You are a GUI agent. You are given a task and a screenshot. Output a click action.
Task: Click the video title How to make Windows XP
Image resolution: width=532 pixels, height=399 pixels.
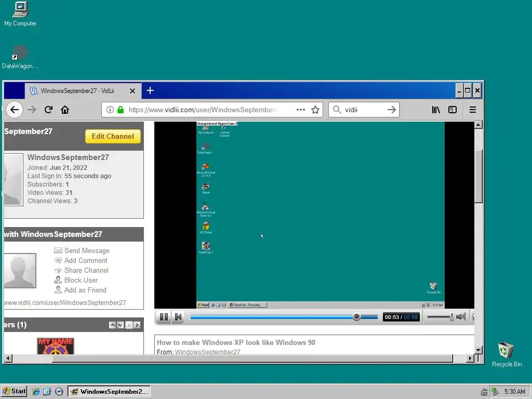236,342
